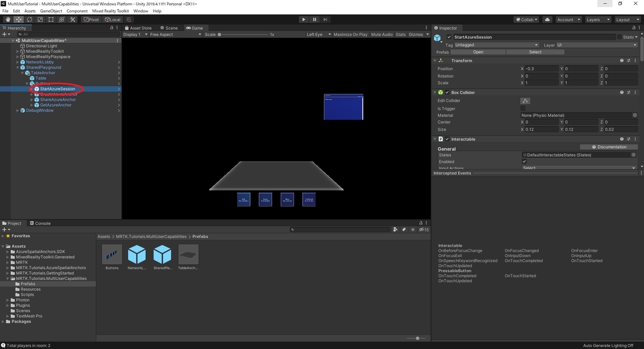Select the Hand tool in toolbar
This screenshot has width=644, height=349.
(x=8, y=19)
